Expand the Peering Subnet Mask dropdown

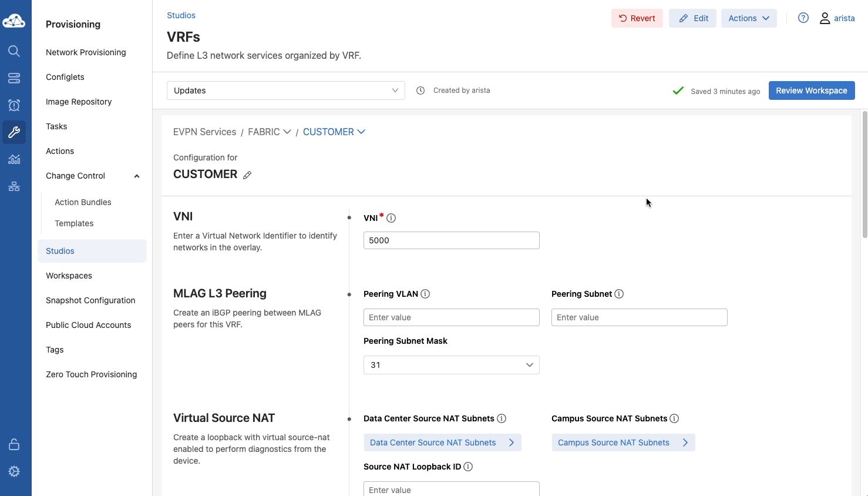click(451, 365)
